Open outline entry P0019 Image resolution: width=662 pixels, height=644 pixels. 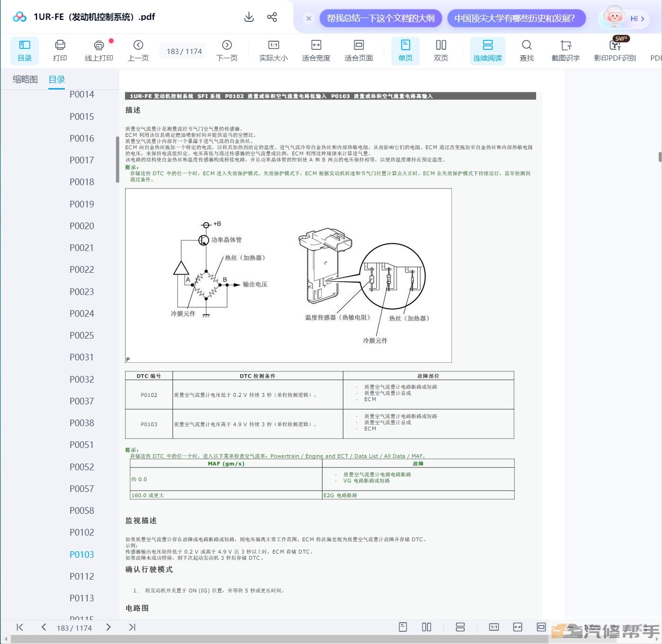coord(82,204)
